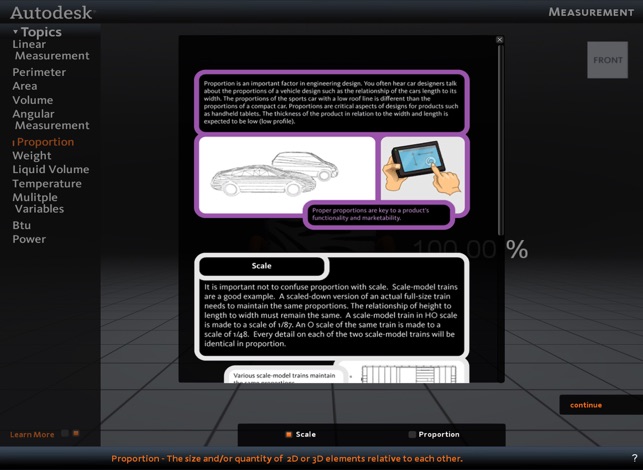Image resolution: width=643 pixels, height=470 pixels.
Task: Select the Proportion topic in sidebar
Action: point(45,142)
